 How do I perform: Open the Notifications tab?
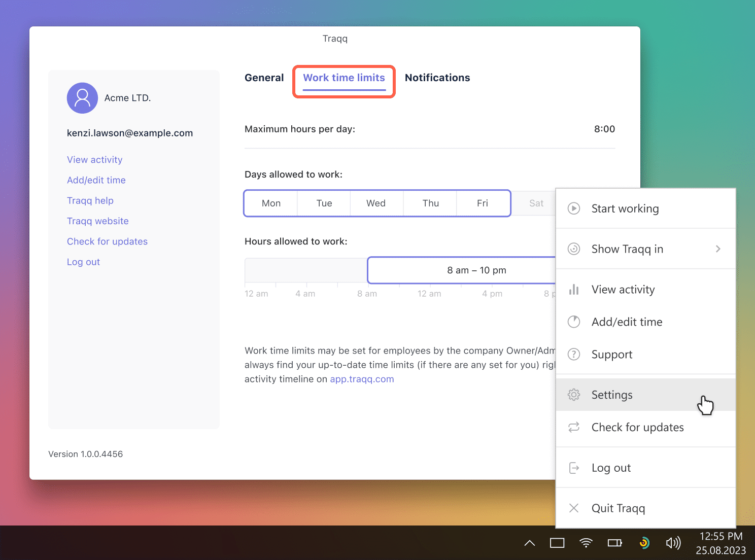437,78
